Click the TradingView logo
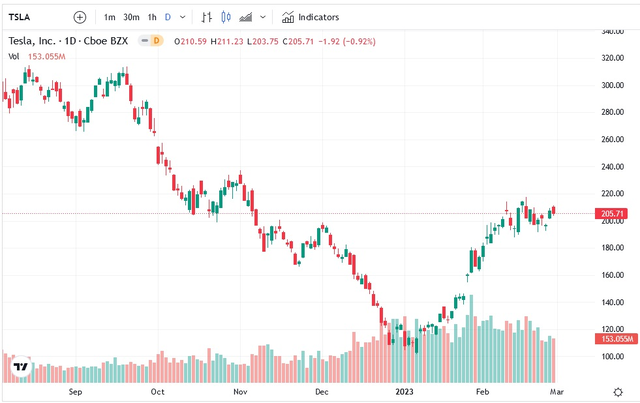The height and width of the screenshot is (403, 640). [x=21, y=367]
